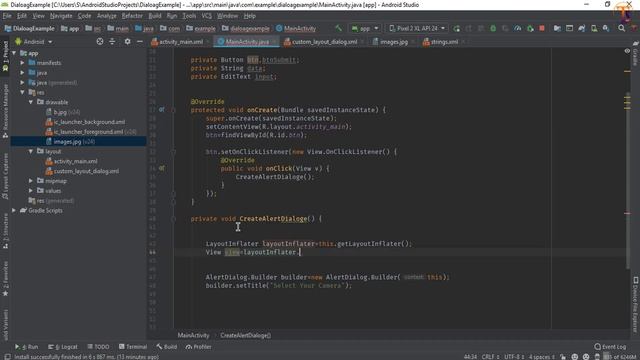Open the Event Log panel
Screen dimensions: 640x360
tap(610, 347)
